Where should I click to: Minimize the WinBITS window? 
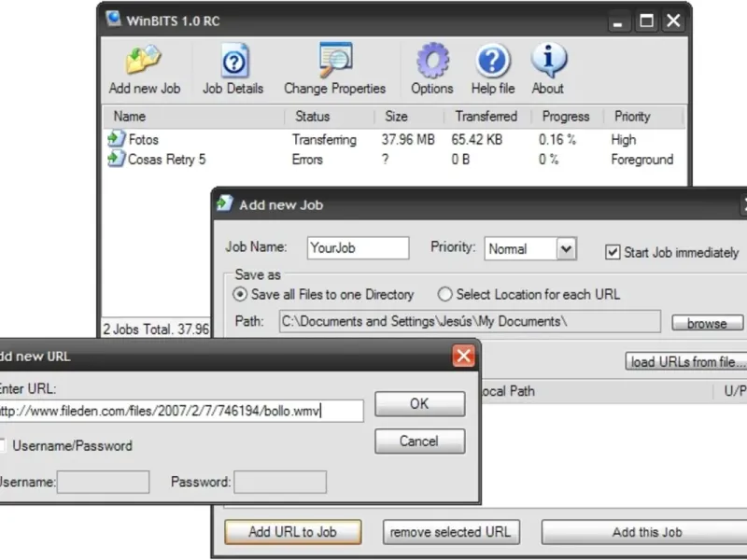tap(618, 21)
